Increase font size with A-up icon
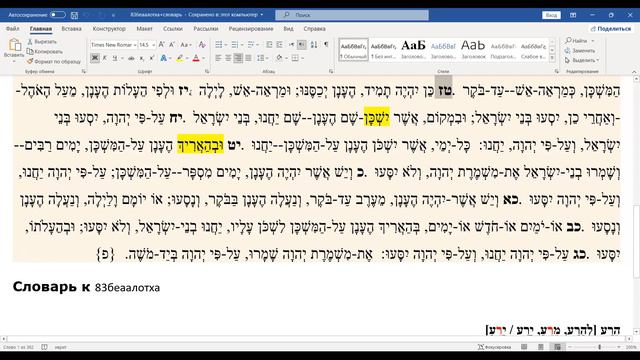 (162, 45)
